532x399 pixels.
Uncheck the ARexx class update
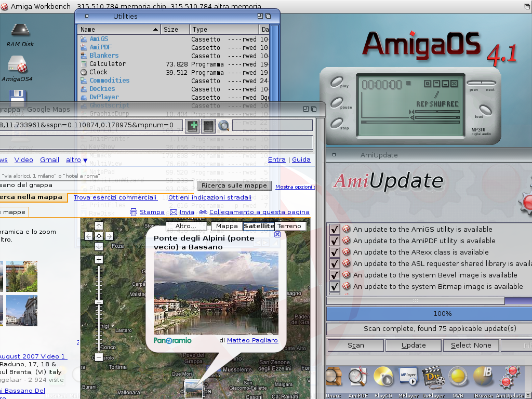pyautogui.click(x=335, y=252)
